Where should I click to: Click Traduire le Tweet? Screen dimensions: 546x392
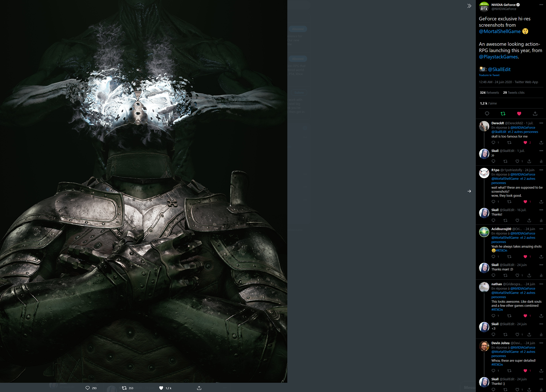point(489,75)
